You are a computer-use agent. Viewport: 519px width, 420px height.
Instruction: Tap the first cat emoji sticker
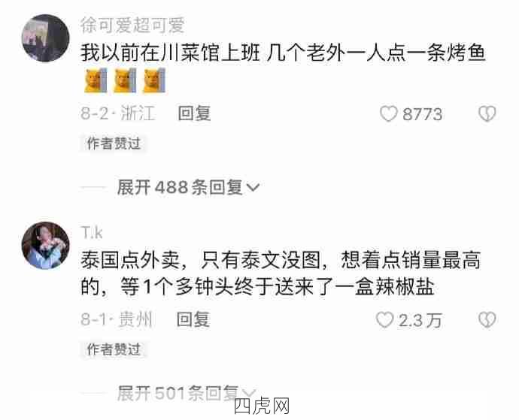pyautogui.click(x=96, y=80)
